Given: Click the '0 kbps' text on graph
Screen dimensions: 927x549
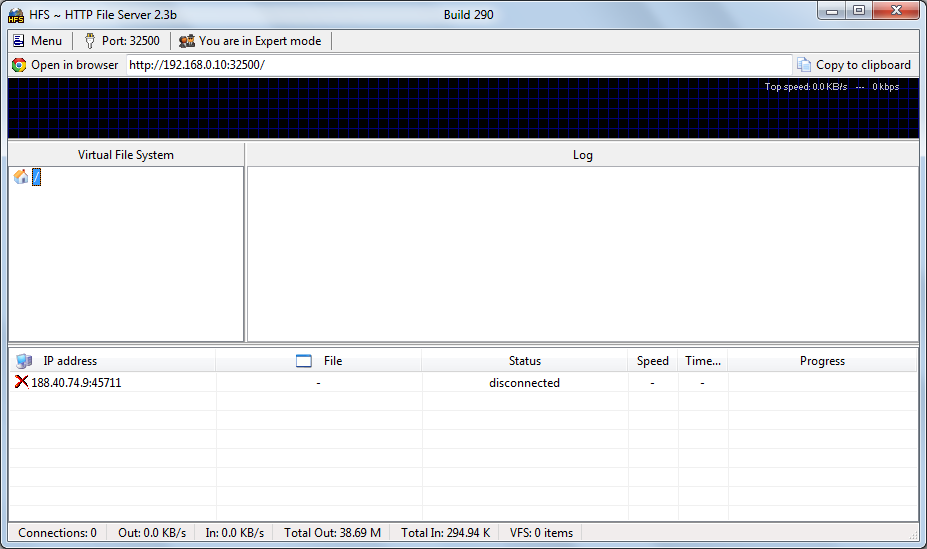Looking at the screenshot, I should tap(886, 87).
